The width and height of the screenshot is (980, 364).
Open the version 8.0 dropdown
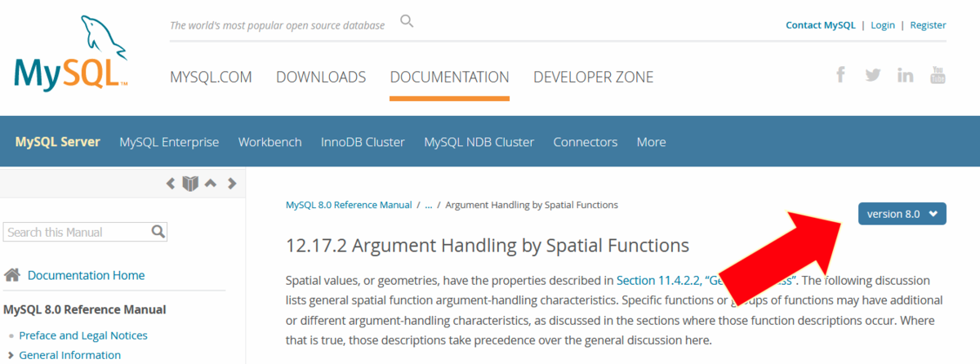902,214
